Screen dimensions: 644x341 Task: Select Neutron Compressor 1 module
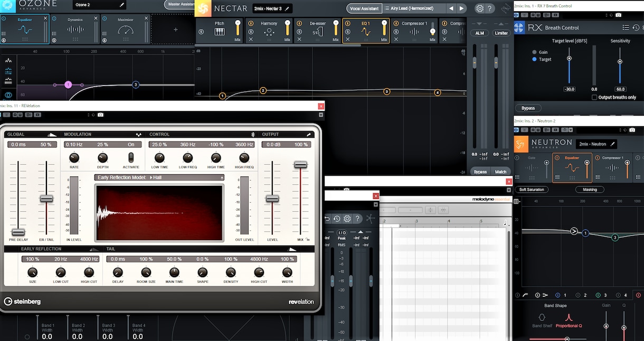point(612,167)
